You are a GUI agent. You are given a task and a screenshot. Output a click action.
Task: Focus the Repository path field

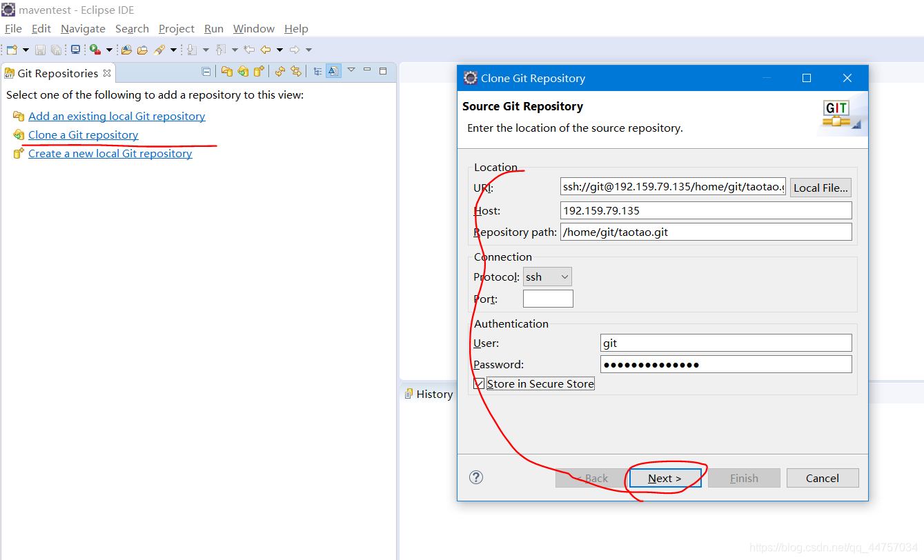coord(706,232)
